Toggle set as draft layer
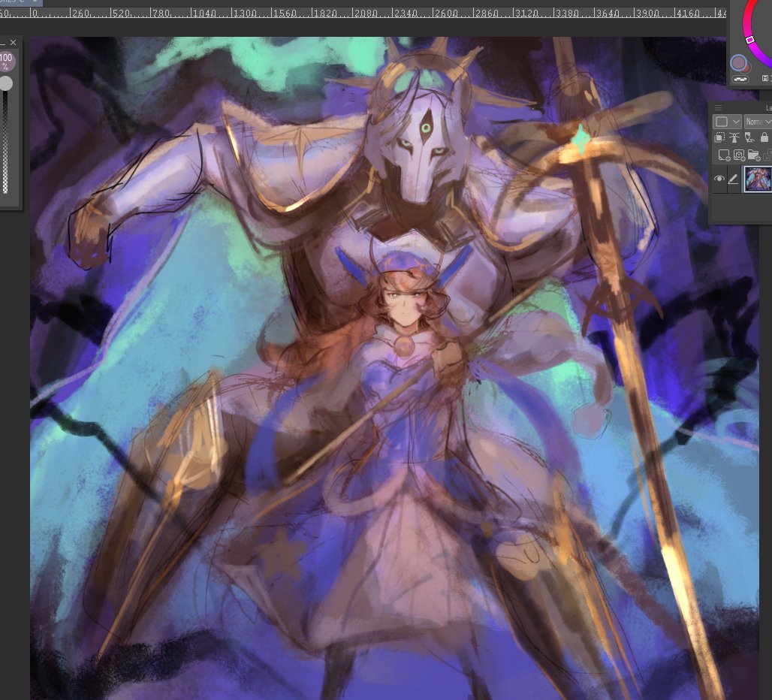772x700 pixels. coord(749,137)
